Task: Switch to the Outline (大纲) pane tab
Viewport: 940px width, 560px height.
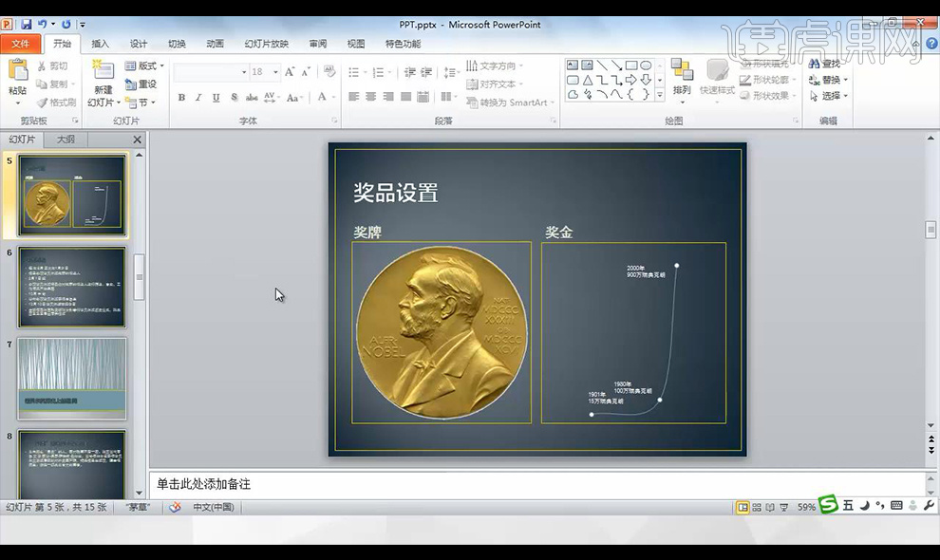Action: tap(66, 140)
